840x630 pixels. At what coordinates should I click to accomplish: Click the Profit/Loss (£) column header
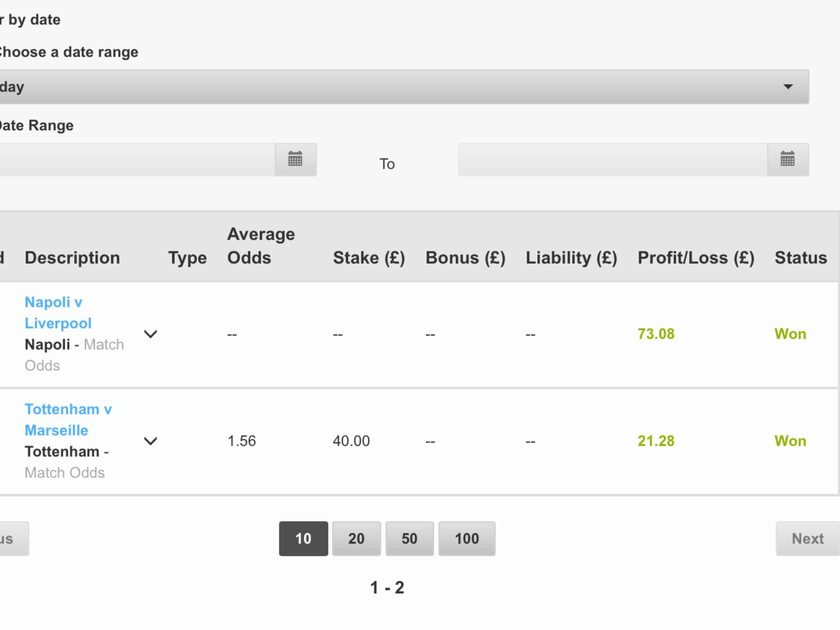[696, 258]
